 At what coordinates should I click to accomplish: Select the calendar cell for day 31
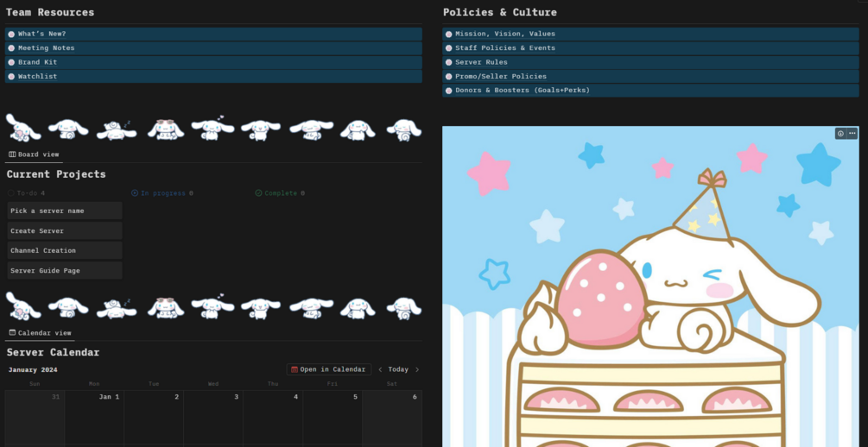35,419
